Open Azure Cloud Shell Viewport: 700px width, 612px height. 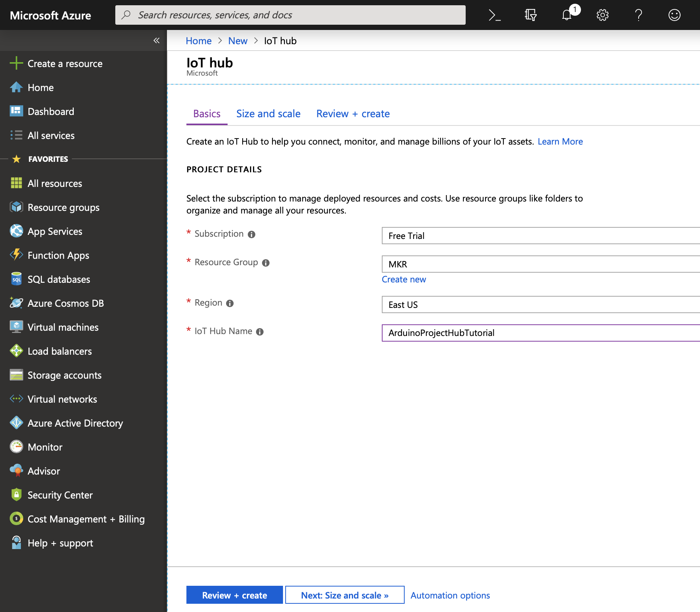(x=494, y=15)
